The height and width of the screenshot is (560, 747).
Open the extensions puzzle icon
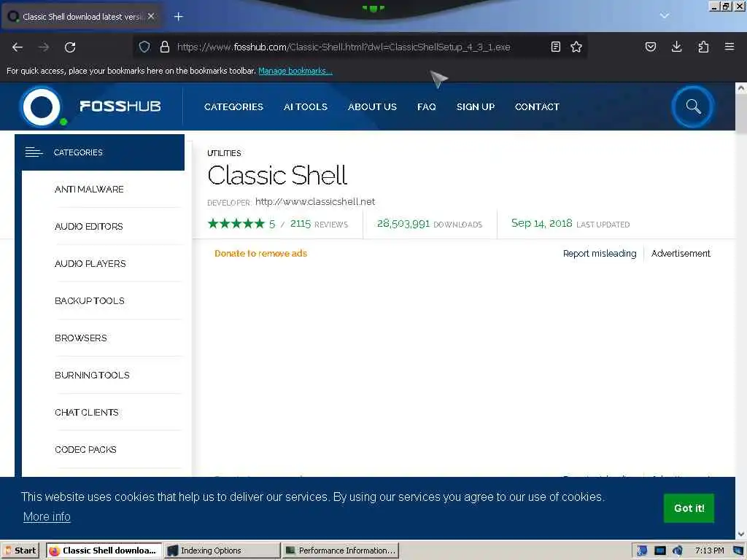tap(703, 47)
